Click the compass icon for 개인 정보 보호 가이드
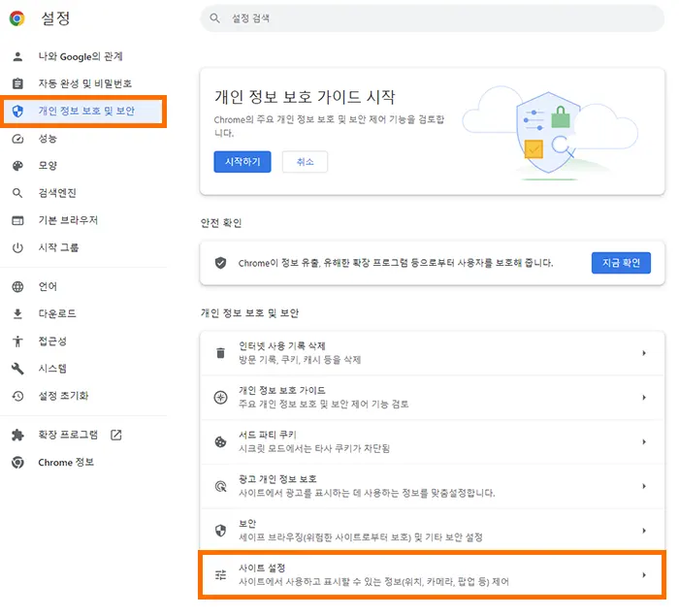Viewport: 679px width, 616px height. 220,397
